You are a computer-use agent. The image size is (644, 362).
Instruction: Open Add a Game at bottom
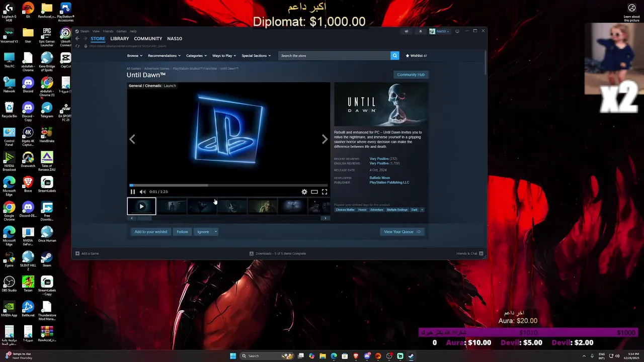click(87, 253)
